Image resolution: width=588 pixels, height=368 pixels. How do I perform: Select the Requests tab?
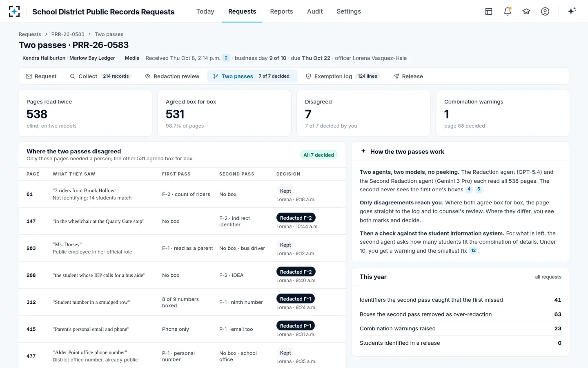click(x=242, y=11)
